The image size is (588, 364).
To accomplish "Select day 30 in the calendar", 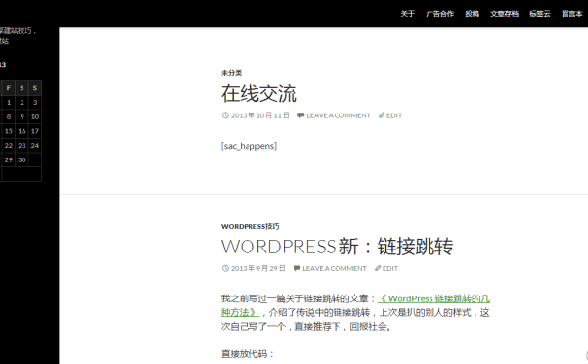I will (x=22, y=160).
